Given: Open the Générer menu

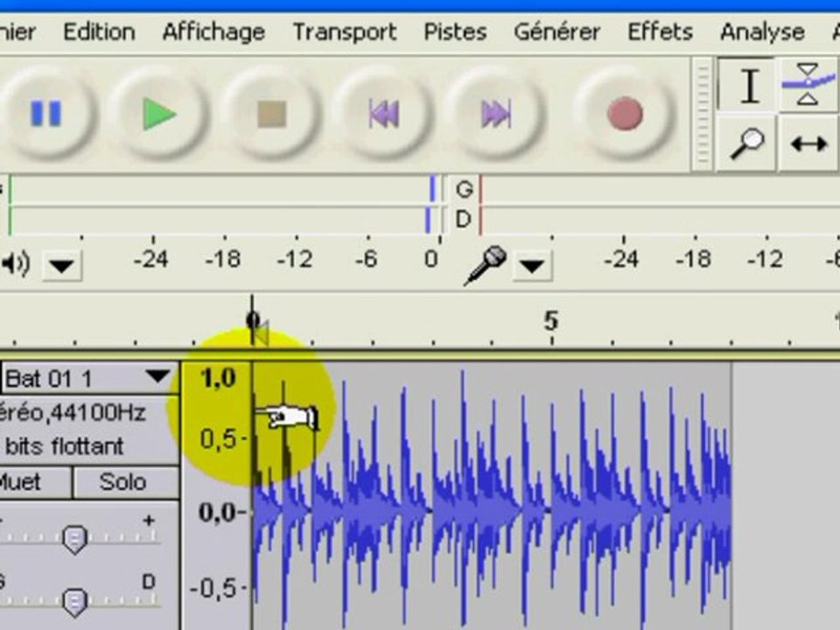Looking at the screenshot, I should (x=557, y=32).
